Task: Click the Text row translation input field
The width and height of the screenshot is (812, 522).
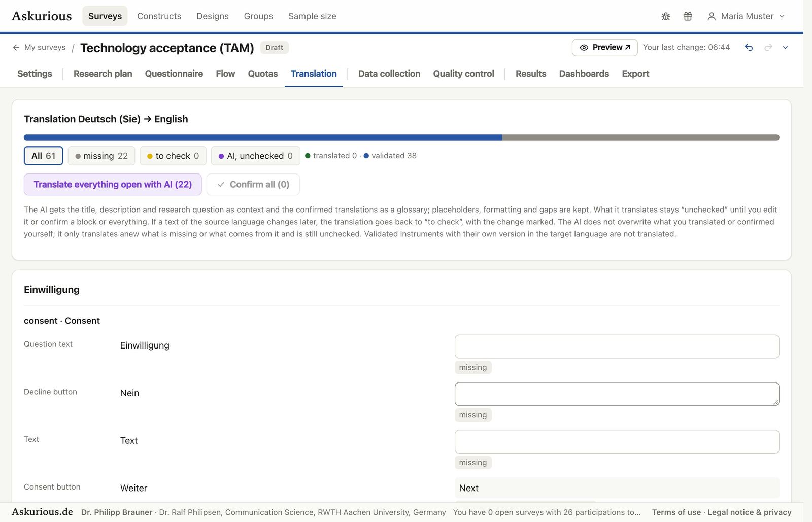Action: tap(617, 442)
